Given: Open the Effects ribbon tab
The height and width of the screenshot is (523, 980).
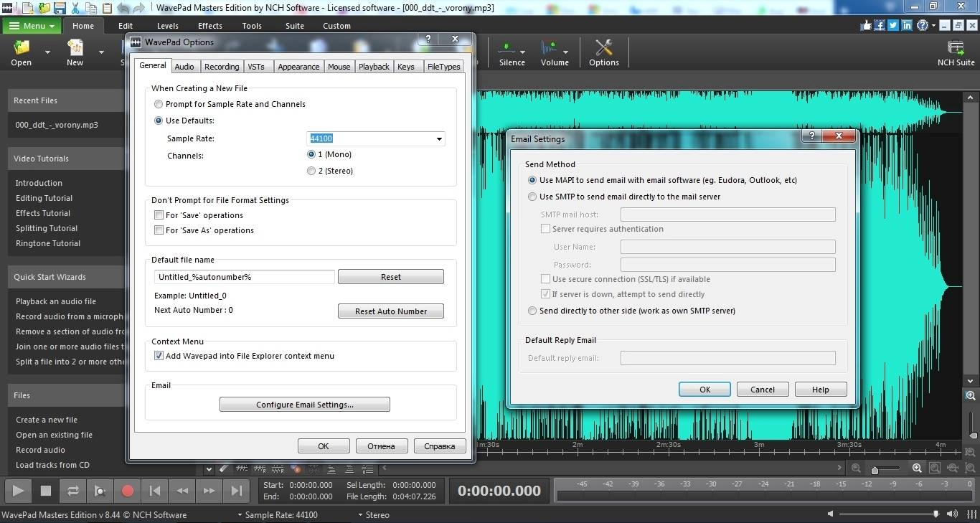Looking at the screenshot, I should [x=210, y=26].
